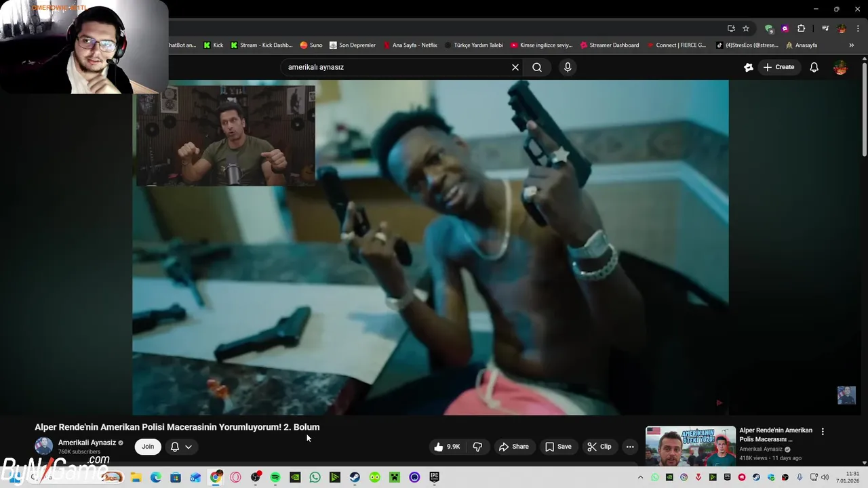
Task: Open Ana Sayfa - Netflix bookmark
Action: (x=410, y=45)
